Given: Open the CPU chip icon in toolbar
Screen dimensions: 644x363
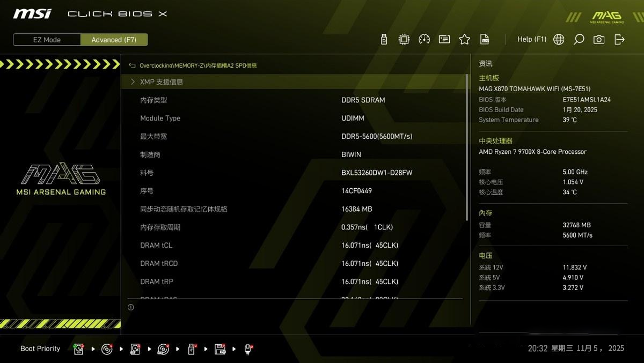Looking at the screenshot, I should 404,39.
